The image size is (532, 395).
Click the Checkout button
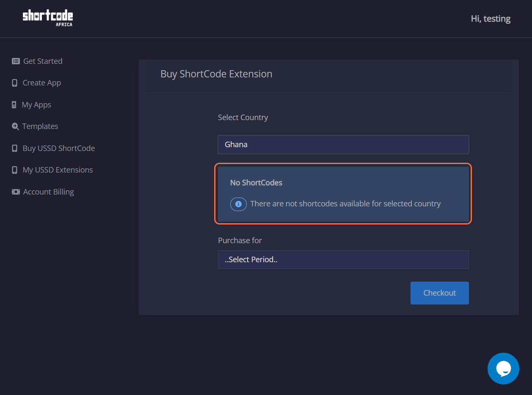pos(440,293)
